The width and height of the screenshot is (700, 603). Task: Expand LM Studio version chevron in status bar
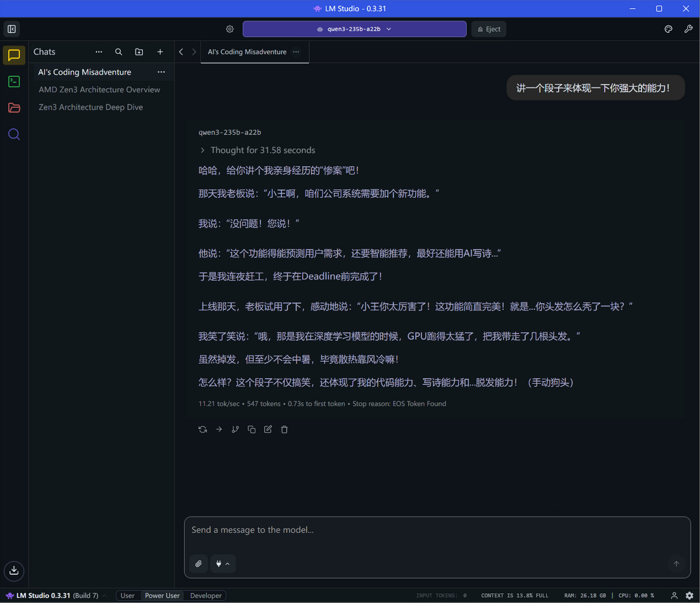pyautogui.click(x=104, y=595)
